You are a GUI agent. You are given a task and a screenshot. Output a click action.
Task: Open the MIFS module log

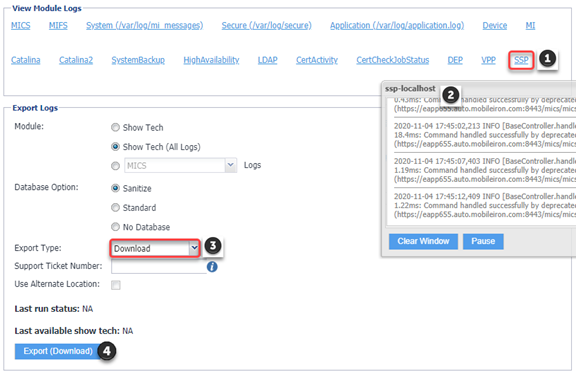point(58,26)
